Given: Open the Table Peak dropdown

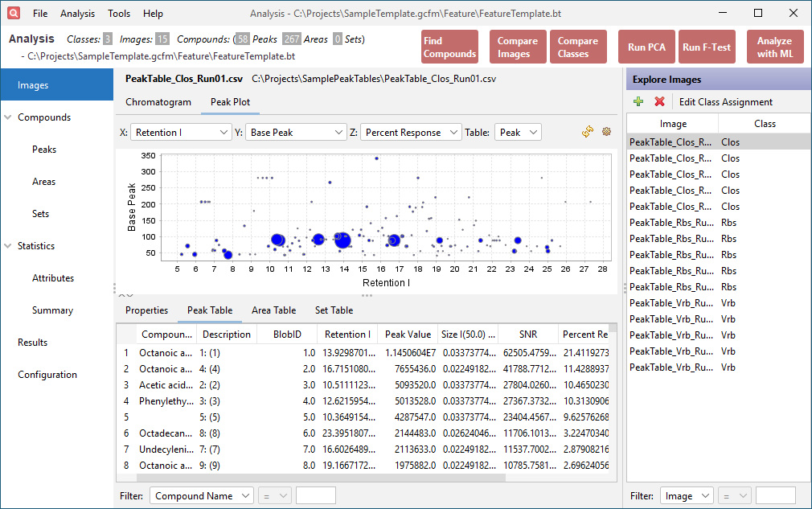Looking at the screenshot, I should [x=518, y=133].
